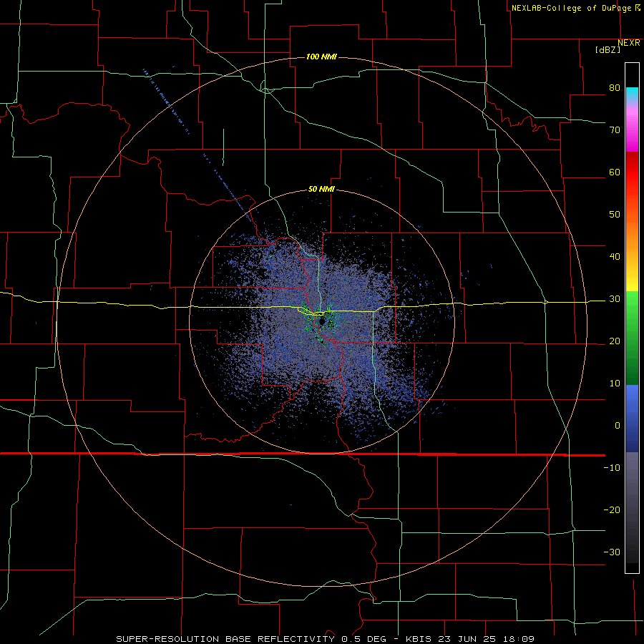The width and height of the screenshot is (644, 644).
Task: Click the 60 value on the dBZ scale
Action: [x=615, y=172]
